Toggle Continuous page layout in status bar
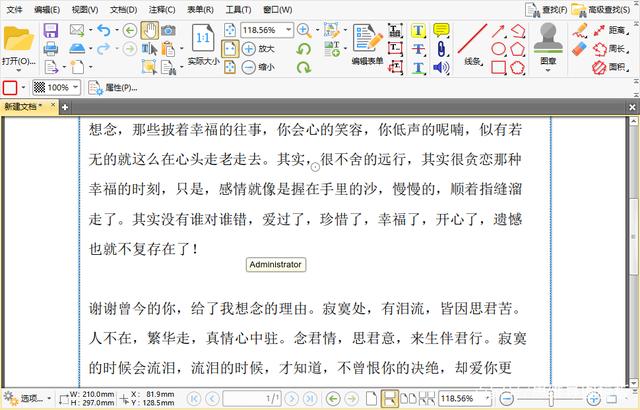This screenshot has width=640, height=410. coord(389,398)
